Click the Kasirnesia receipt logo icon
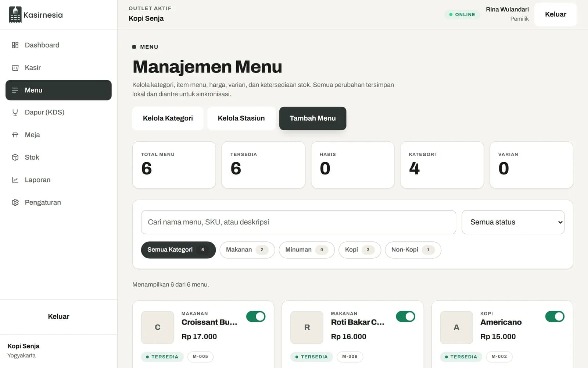The height and width of the screenshot is (368, 588). click(x=15, y=15)
